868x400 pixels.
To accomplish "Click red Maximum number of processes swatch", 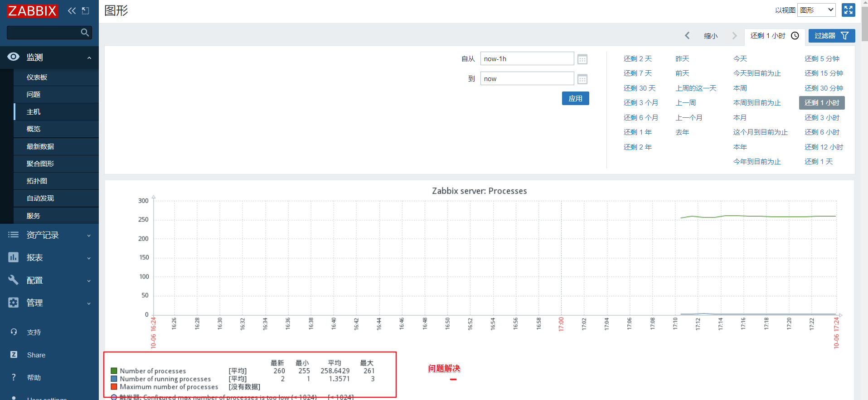I will point(114,387).
